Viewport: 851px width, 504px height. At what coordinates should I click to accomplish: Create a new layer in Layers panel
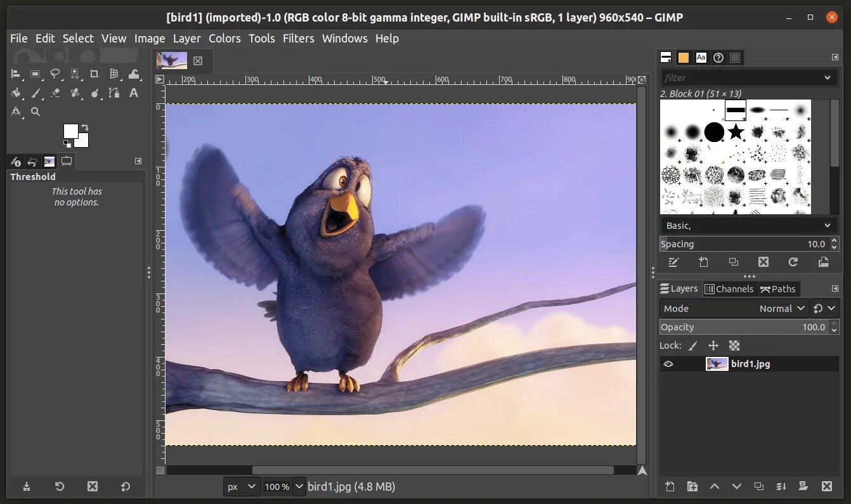click(x=670, y=487)
